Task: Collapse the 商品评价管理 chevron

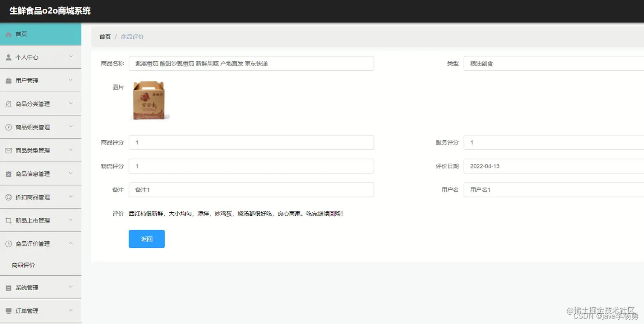Action: tap(71, 243)
